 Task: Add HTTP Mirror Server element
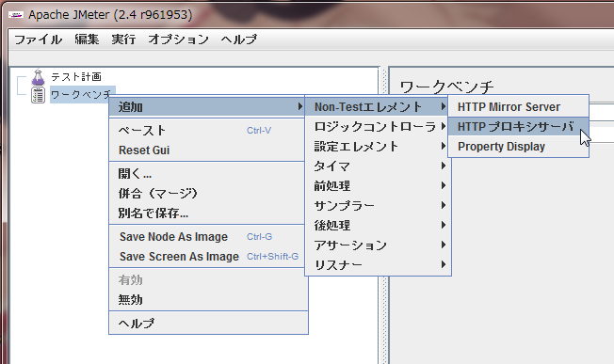518,106
